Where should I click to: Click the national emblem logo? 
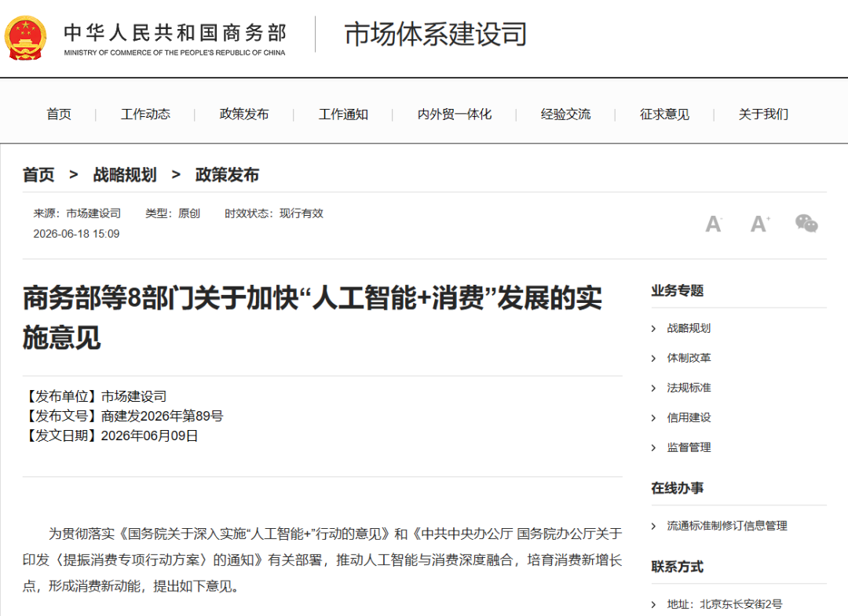pyautogui.click(x=25, y=38)
